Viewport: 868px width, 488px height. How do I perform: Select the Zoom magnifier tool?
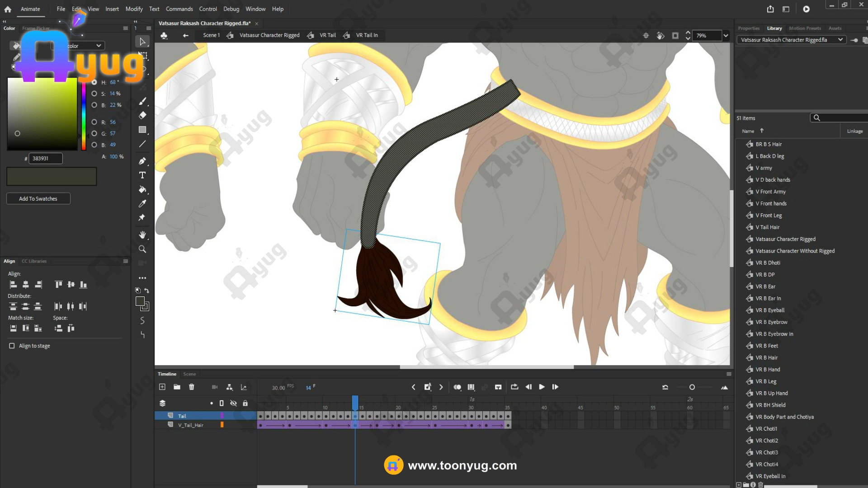click(142, 249)
